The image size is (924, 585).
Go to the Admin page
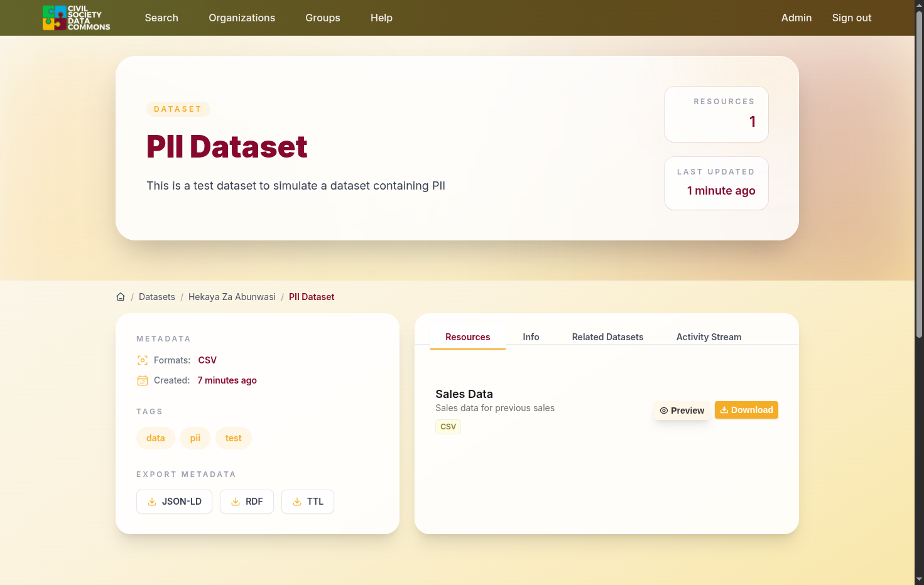click(x=796, y=18)
